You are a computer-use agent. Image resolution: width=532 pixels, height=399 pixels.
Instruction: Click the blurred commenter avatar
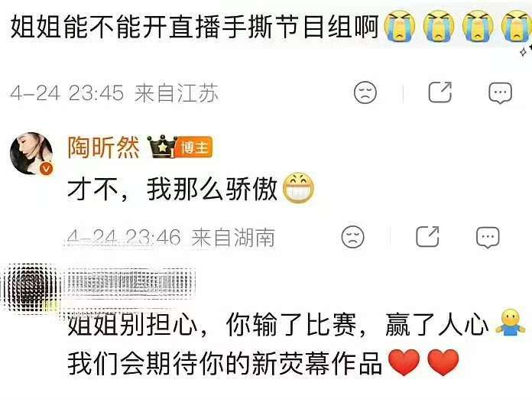pyautogui.click(x=31, y=287)
